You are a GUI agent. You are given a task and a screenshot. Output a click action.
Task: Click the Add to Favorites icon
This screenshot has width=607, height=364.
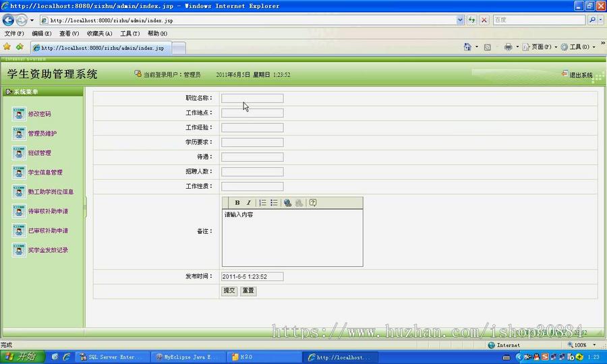pyautogui.click(x=20, y=47)
